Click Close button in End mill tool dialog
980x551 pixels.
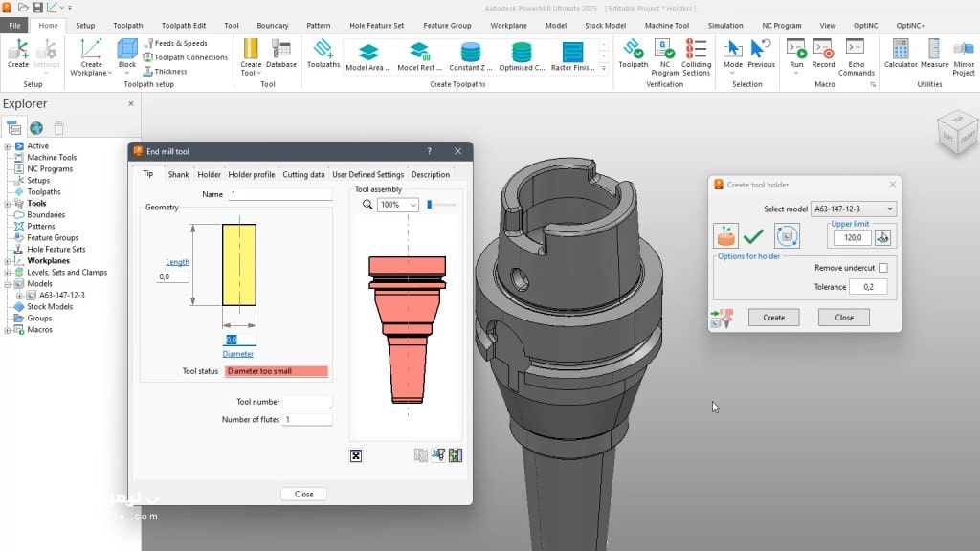[303, 494]
